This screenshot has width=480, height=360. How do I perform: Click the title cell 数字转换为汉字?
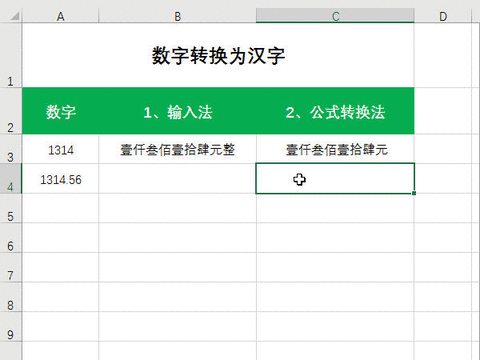coord(218,55)
